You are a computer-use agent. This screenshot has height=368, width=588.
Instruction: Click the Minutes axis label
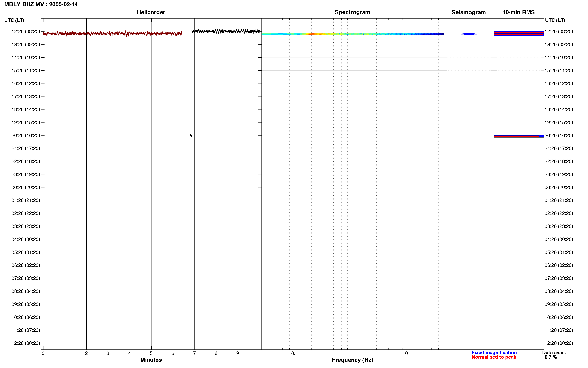[151, 360]
